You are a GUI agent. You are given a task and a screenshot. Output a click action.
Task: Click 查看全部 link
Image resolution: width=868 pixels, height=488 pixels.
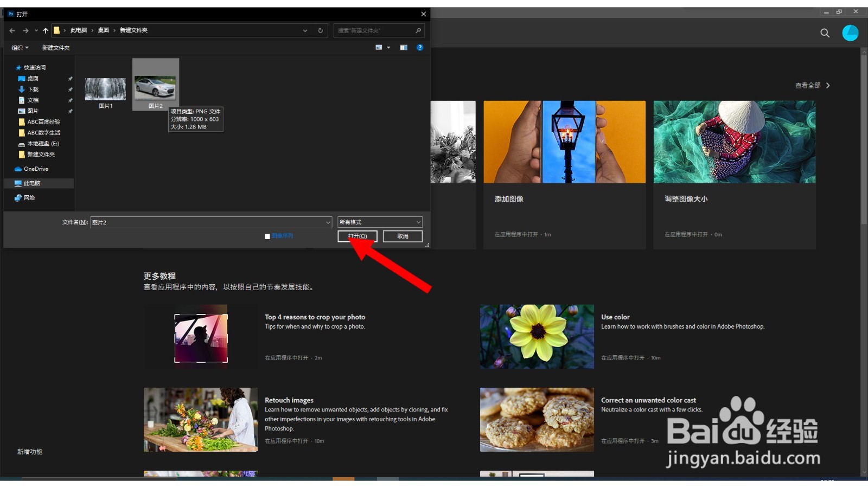tap(808, 86)
